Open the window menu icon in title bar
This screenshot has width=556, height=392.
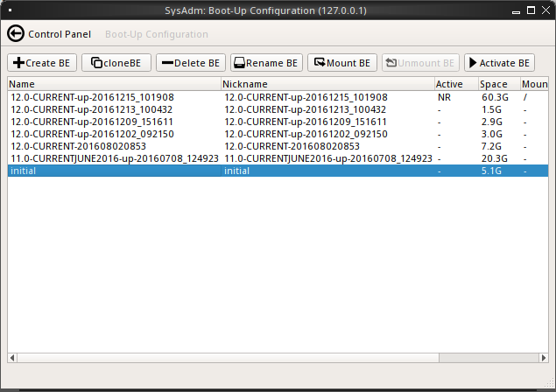pos(10,10)
